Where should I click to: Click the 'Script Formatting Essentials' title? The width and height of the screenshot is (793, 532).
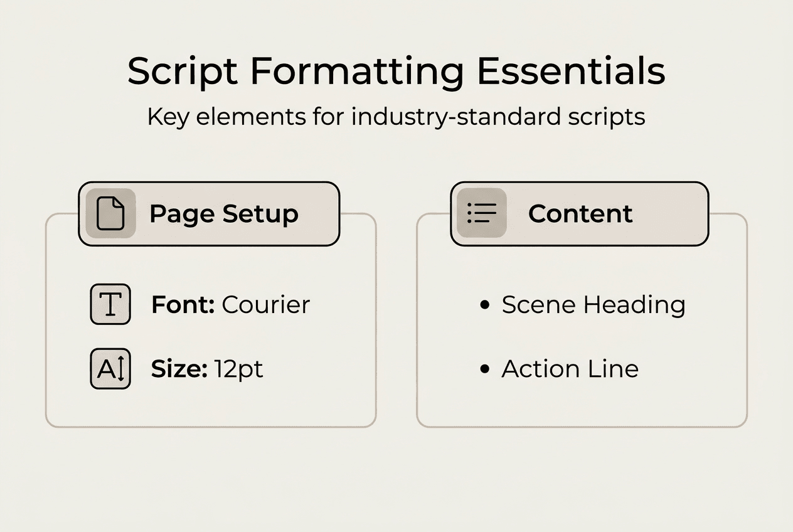[396, 72]
